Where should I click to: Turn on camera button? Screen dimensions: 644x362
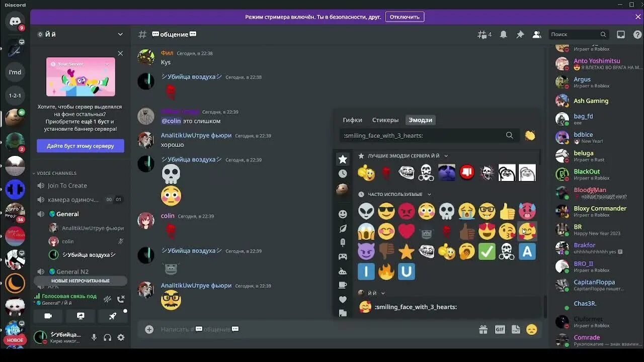(48, 316)
